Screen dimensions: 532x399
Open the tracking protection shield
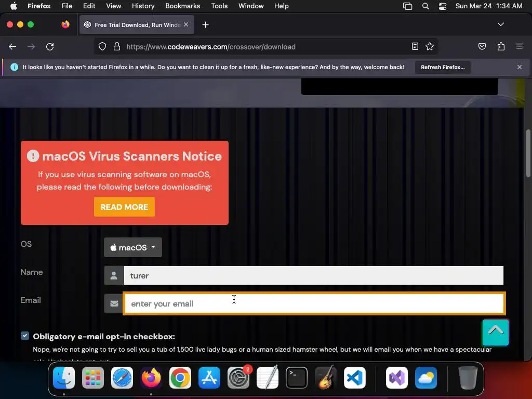click(102, 47)
